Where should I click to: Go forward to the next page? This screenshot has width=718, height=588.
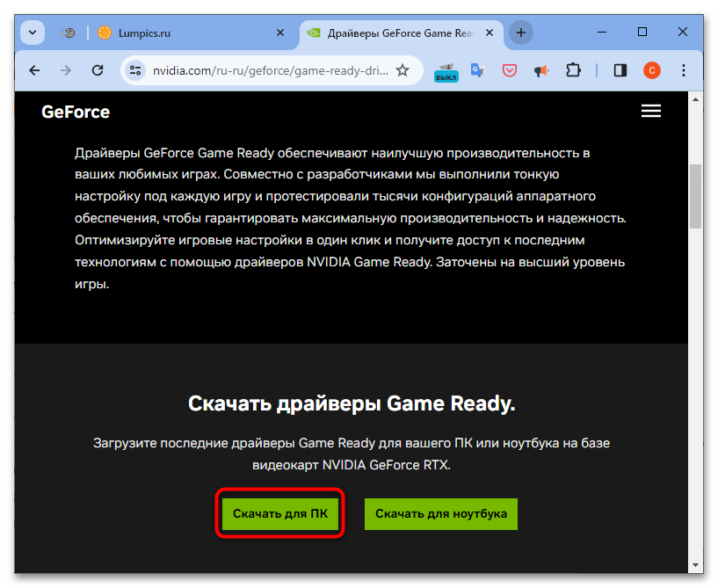click(66, 70)
